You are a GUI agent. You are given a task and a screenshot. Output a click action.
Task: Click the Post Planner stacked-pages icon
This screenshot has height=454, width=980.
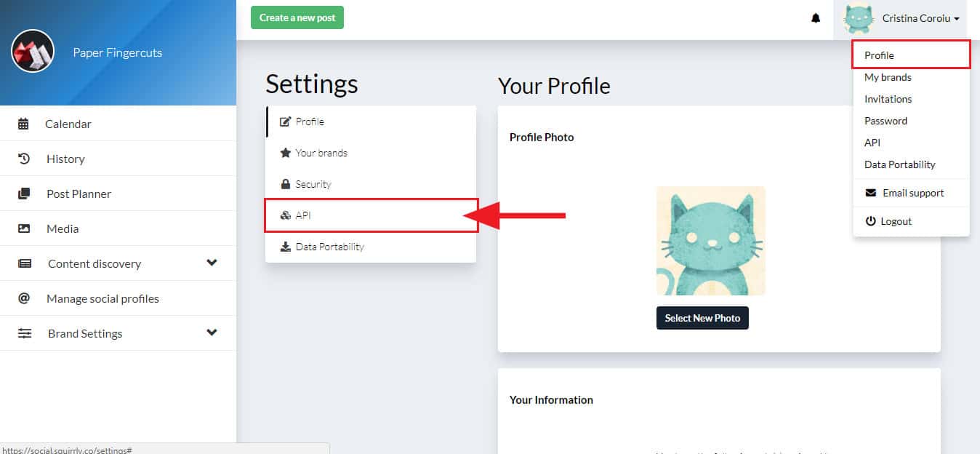click(24, 194)
